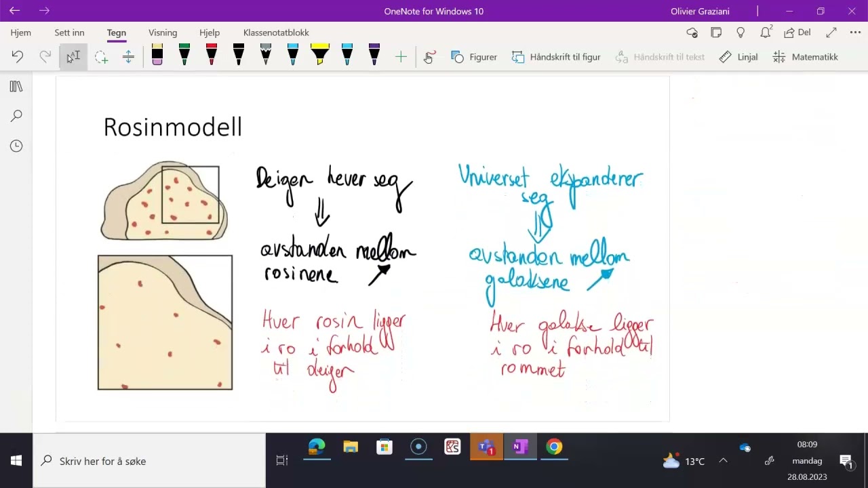Open Microsoft Store from the taskbar

click(x=384, y=447)
